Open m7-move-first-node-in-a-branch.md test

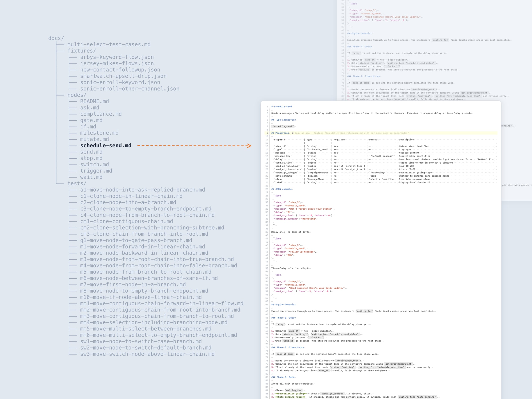pyautogui.click(x=133, y=284)
